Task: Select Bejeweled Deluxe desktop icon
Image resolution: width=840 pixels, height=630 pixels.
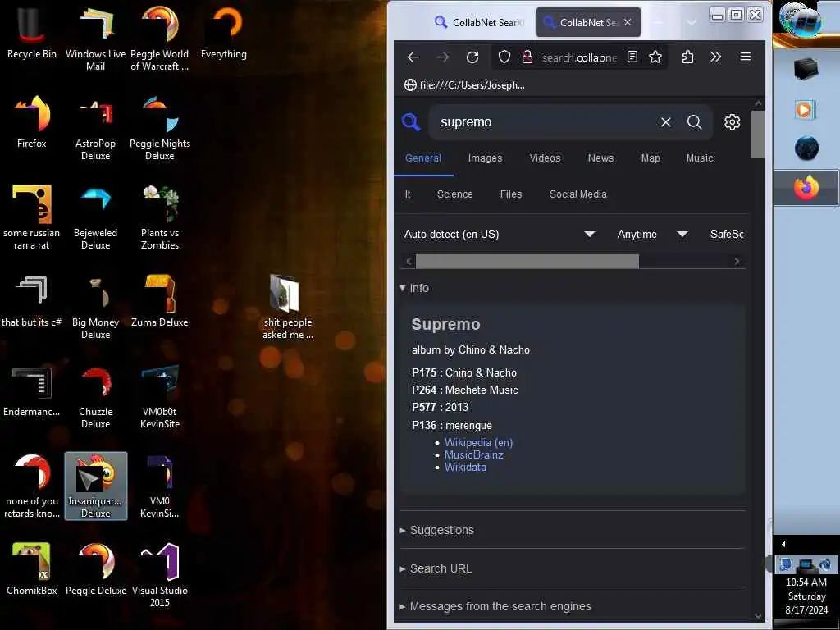Action: coord(95,218)
